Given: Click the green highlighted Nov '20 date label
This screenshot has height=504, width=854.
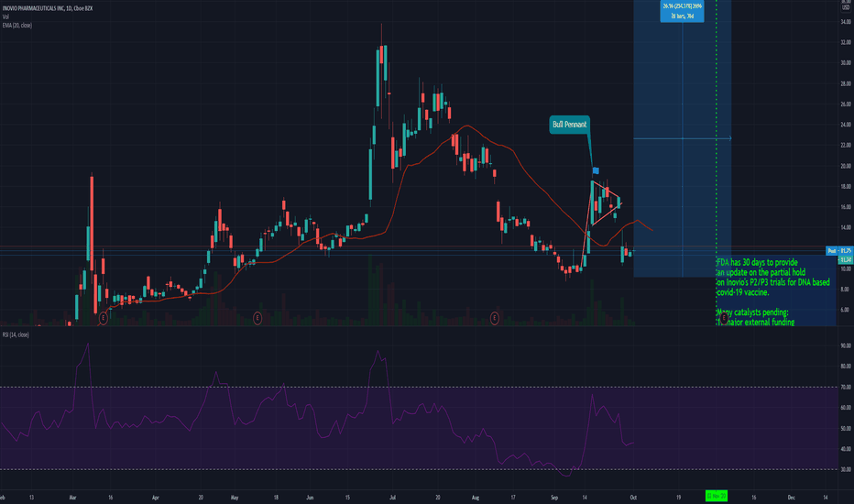Looking at the screenshot, I should point(717,497).
